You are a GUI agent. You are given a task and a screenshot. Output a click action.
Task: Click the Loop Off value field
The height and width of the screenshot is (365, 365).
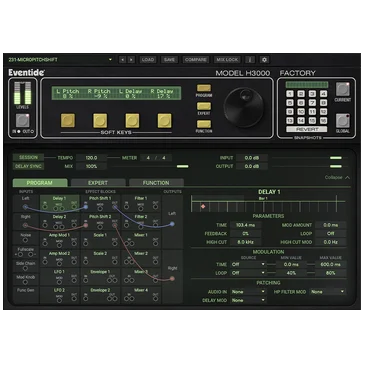tap(330, 234)
